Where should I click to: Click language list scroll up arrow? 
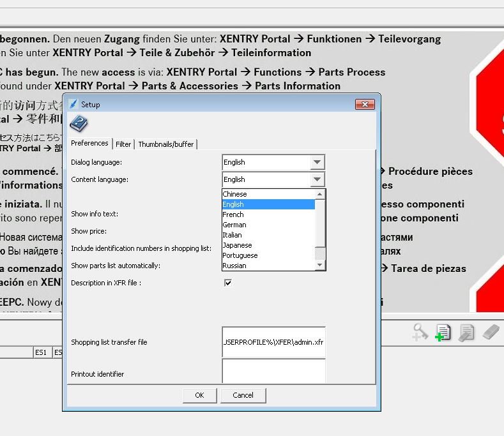pyautogui.click(x=320, y=194)
